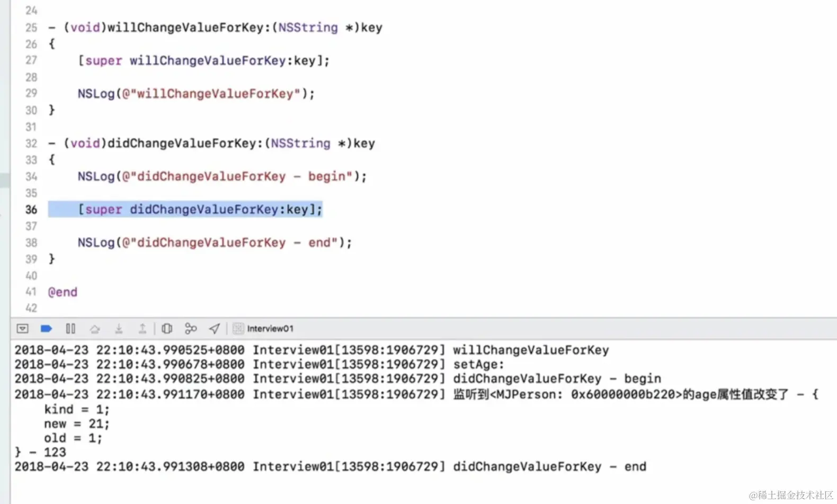Click NSLog "didChangeValueForKey - end" code line
Viewport: 837px width, 504px height.
[x=215, y=242]
